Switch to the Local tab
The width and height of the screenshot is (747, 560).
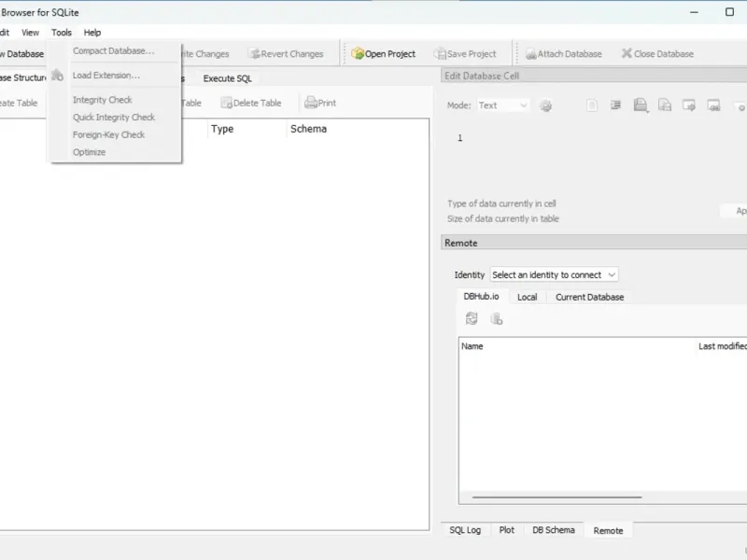pos(528,297)
